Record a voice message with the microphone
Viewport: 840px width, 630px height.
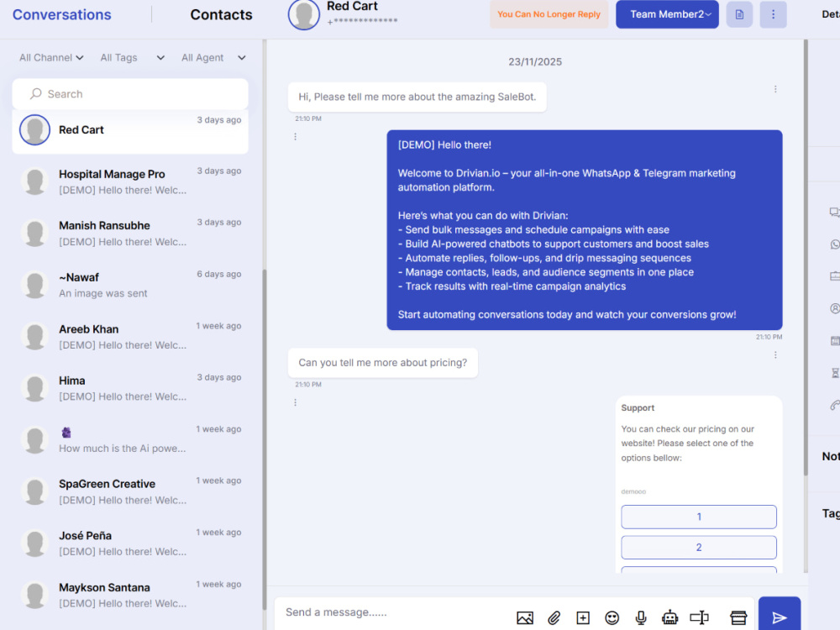click(641, 617)
